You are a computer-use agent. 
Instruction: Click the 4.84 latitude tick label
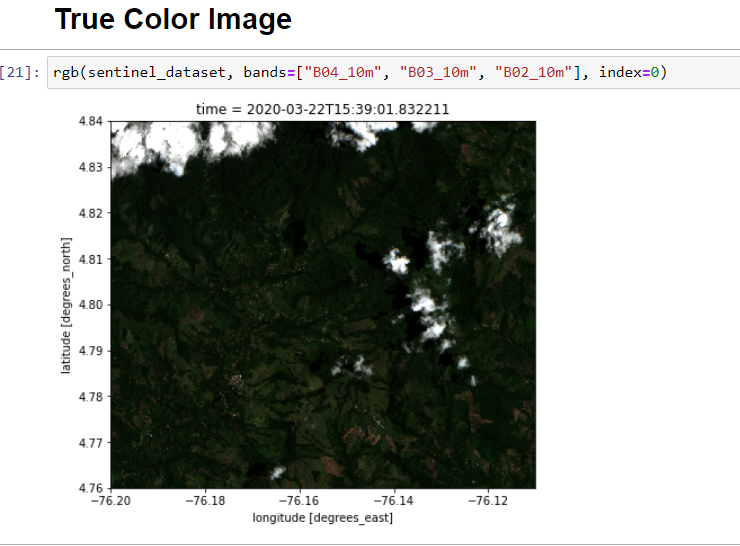pyautogui.click(x=91, y=121)
